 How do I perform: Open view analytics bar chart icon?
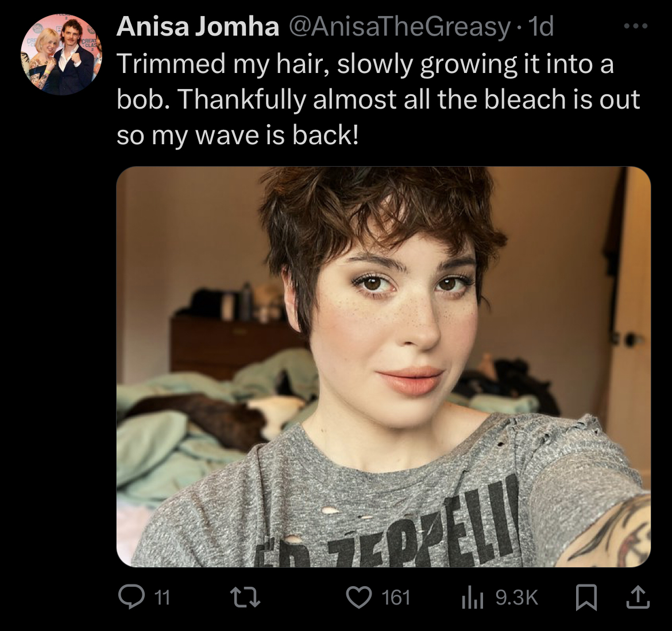tap(473, 598)
